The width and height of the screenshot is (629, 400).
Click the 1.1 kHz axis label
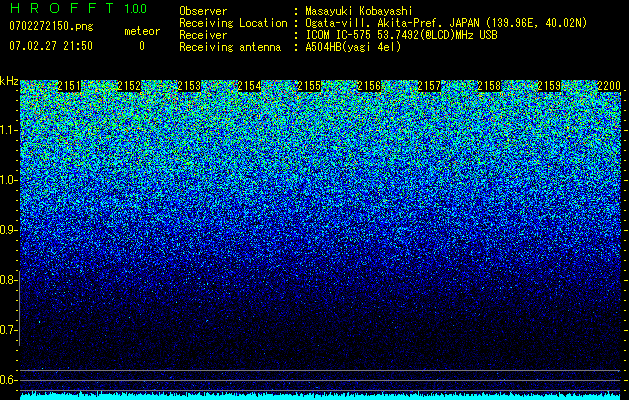9,130
